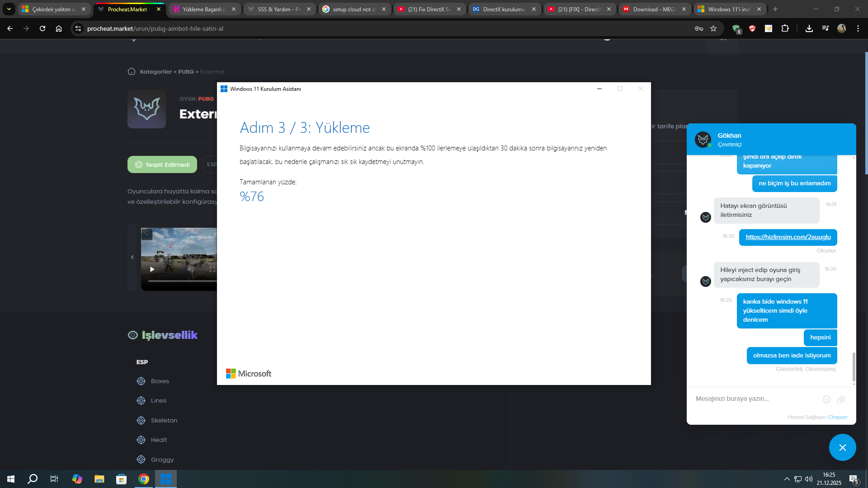Expand the hidden system tray icons
The image size is (868, 488).
(787, 479)
